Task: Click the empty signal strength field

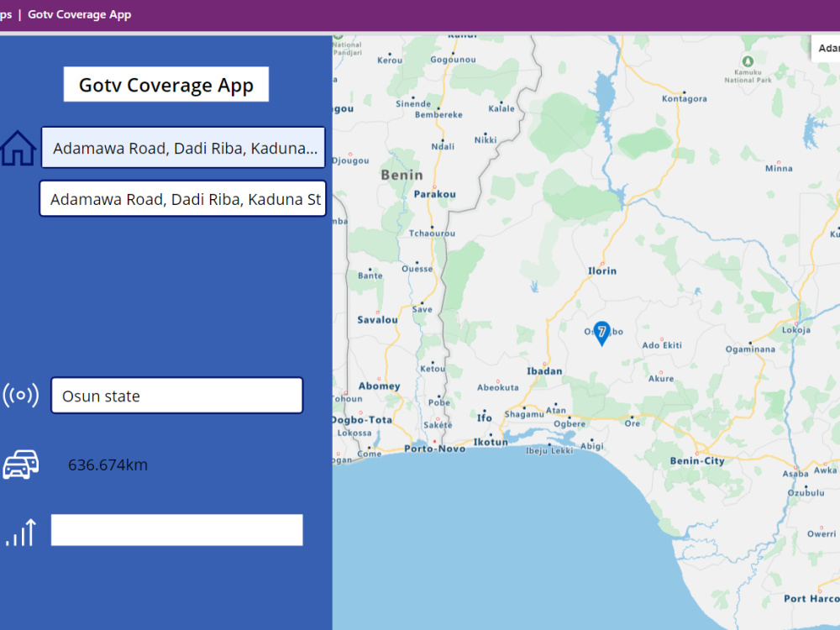Action: (176, 530)
